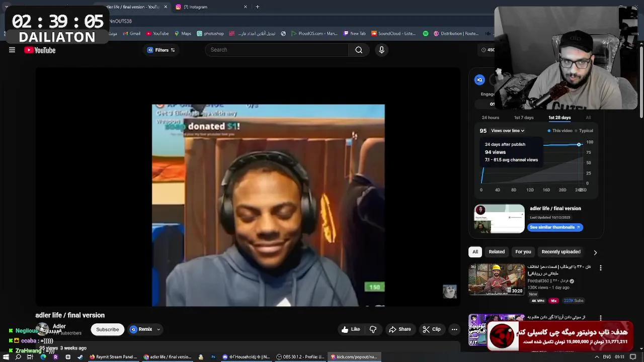Open Windows notification center icon

coord(634,357)
